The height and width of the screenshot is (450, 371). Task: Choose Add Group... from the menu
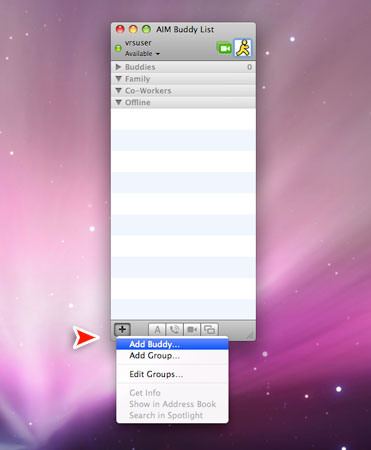point(172,356)
